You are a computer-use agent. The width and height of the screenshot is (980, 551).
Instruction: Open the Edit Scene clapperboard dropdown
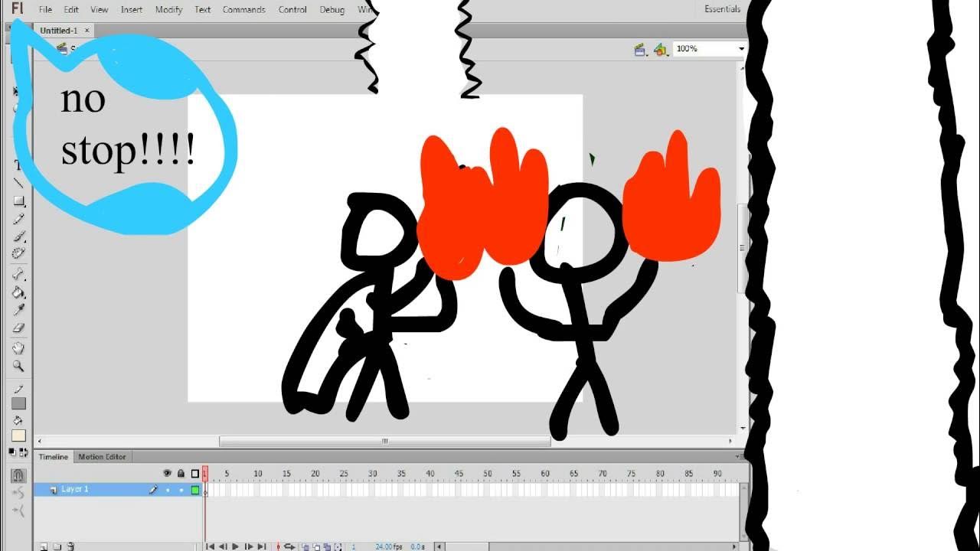(x=641, y=50)
